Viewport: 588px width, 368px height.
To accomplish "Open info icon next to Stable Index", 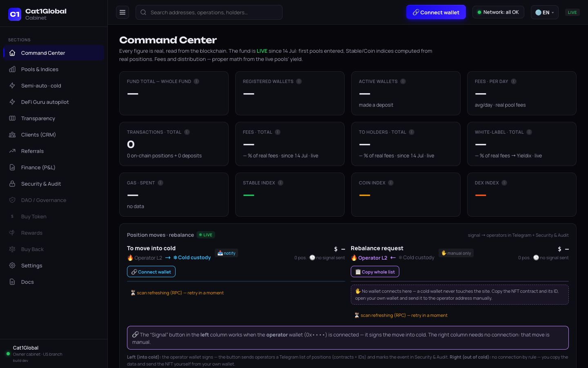I will [x=281, y=183].
